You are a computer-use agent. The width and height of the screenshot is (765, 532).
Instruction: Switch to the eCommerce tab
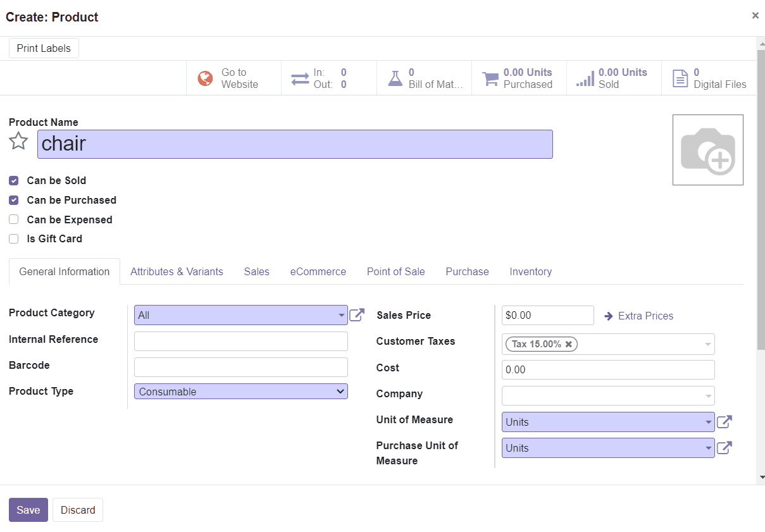point(318,271)
